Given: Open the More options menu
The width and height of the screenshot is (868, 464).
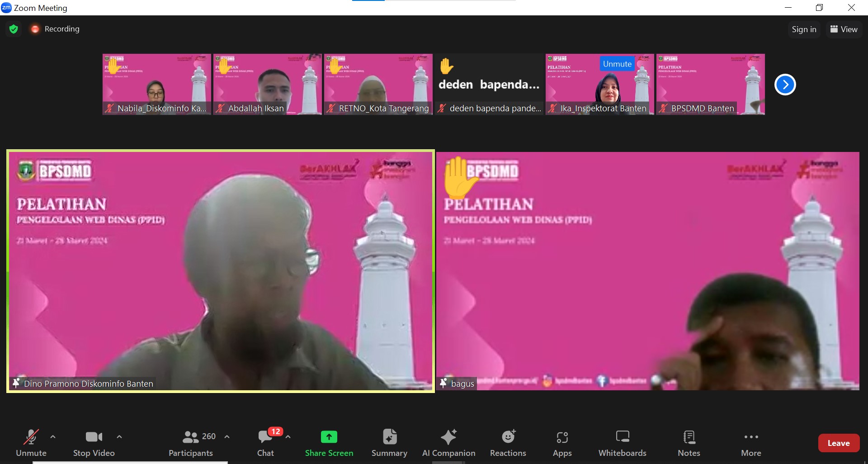Looking at the screenshot, I should [751, 443].
